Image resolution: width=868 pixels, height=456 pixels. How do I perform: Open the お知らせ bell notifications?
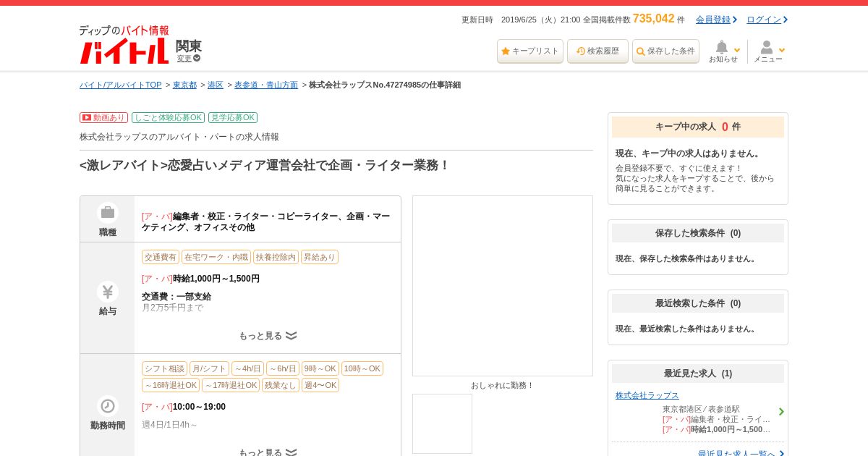tap(723, 51)
